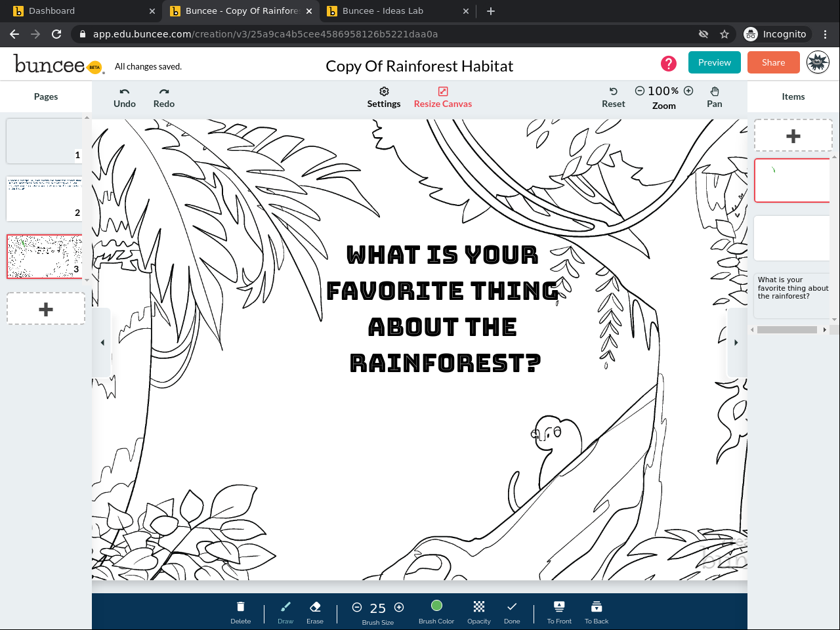The width and height of the screenshot is (840, 630).
Task: Bookmark this page with the star
Action: click(x=724, y=34)
